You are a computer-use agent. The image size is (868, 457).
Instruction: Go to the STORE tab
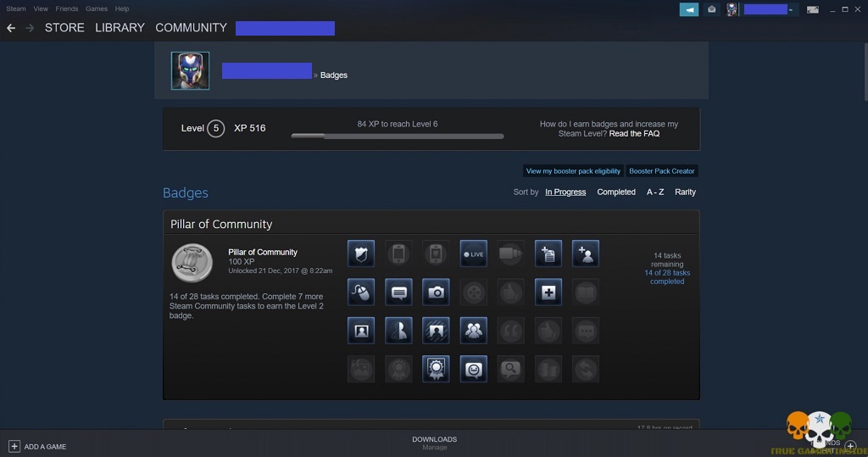point(64,28)
